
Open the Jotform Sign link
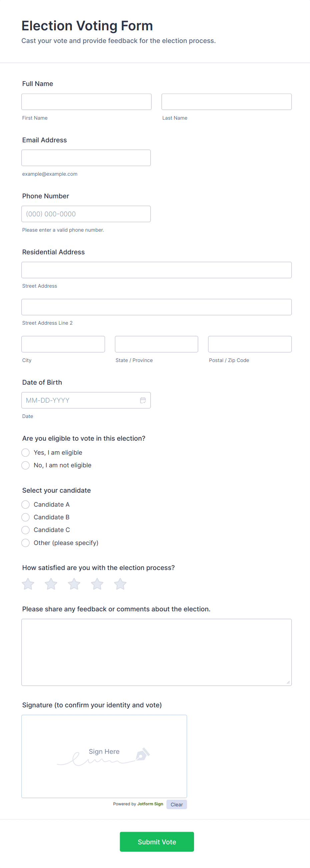(150, 804)
